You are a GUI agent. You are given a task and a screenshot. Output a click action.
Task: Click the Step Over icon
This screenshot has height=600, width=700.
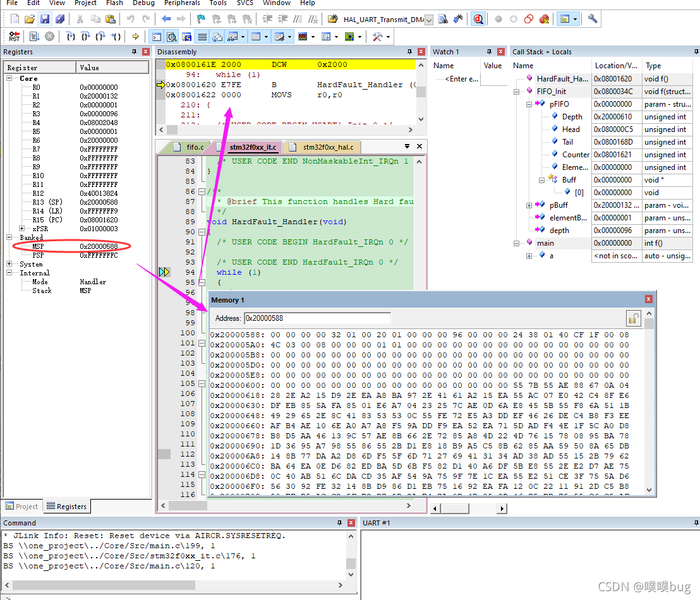point(85,37)
